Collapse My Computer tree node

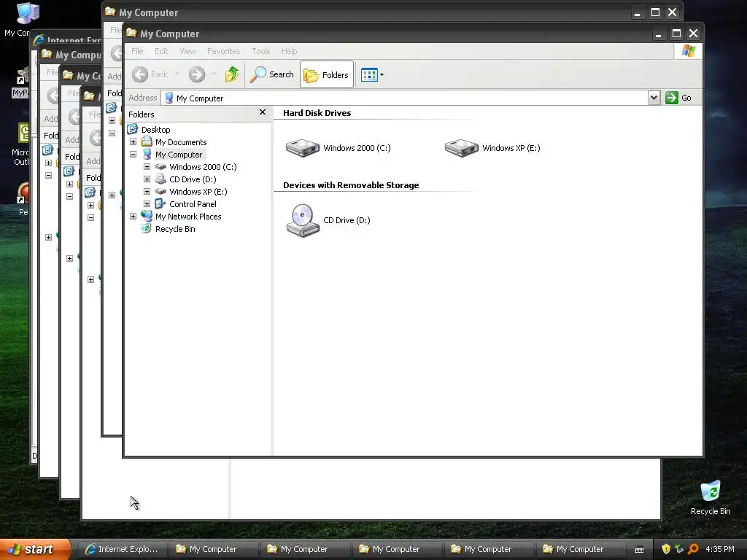[133, 155]
